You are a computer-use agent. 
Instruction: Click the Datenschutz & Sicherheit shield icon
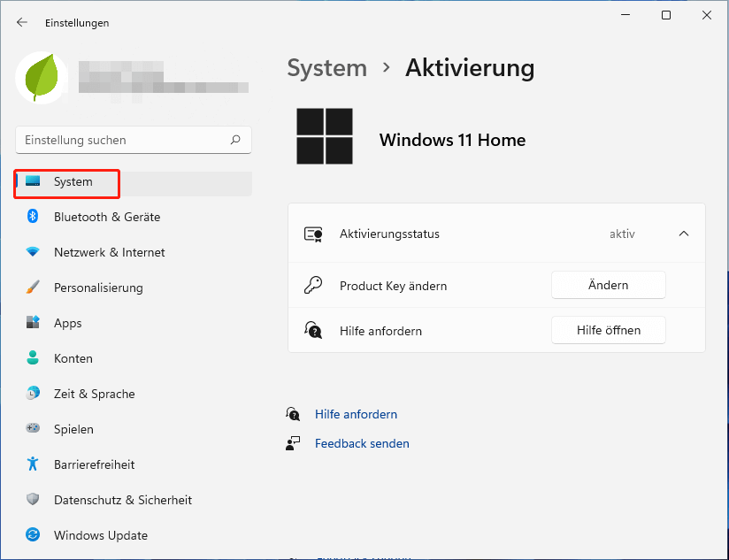(x=33, y=500)
